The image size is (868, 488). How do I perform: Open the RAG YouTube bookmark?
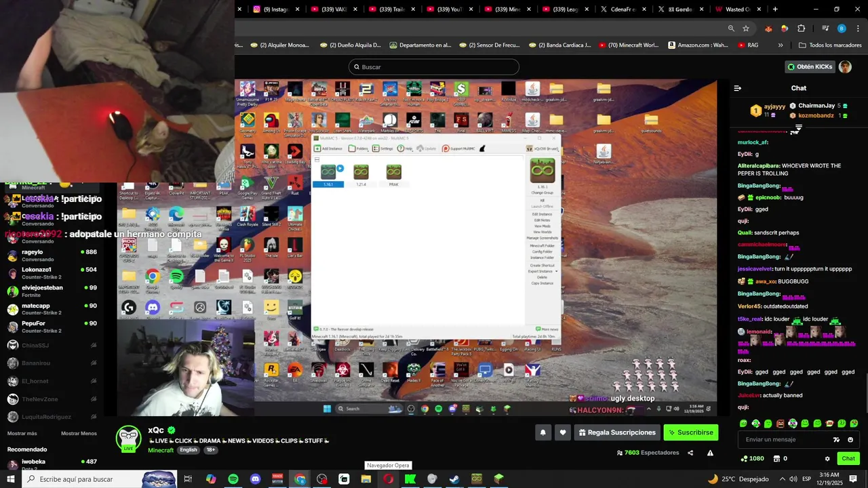(747, 45)
